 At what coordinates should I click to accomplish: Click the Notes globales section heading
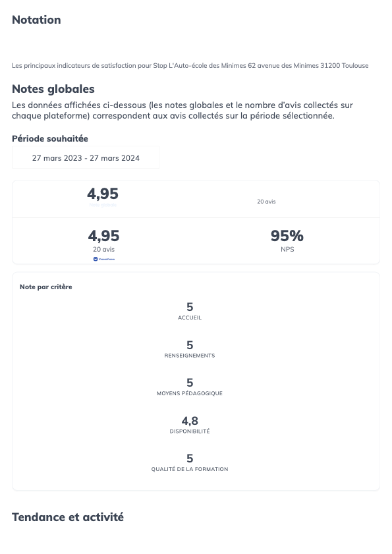[x=53, y=89]
